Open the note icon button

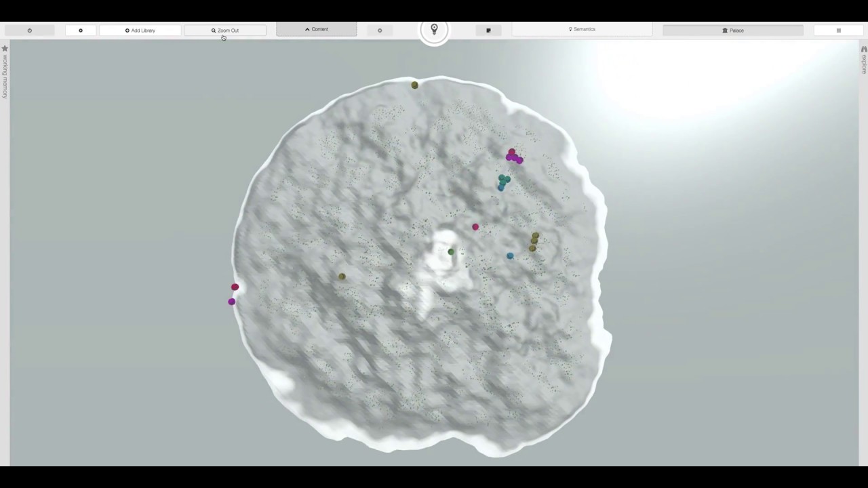488,30
